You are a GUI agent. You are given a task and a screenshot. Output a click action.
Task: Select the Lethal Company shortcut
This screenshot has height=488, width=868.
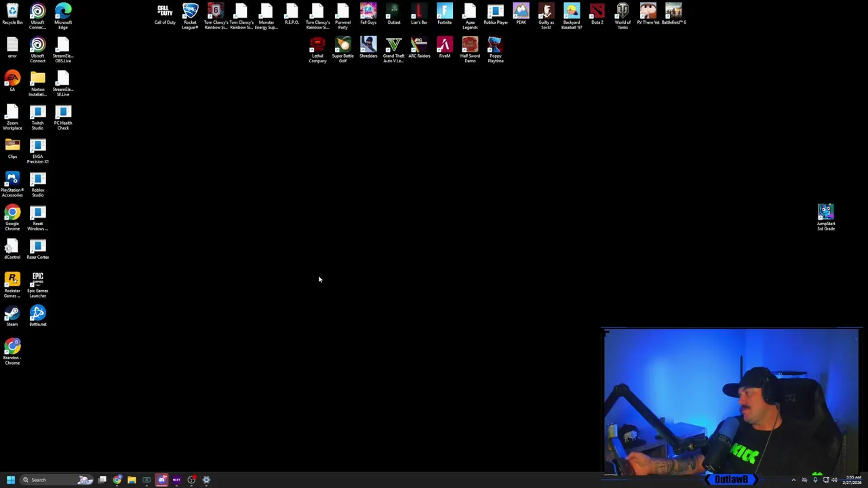pos(317,50)
